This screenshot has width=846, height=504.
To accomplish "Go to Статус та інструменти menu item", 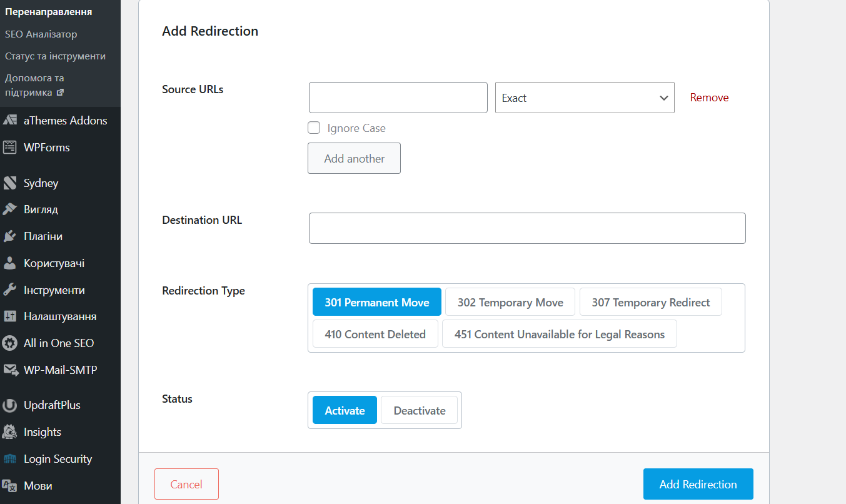I will tap(55, 56).
